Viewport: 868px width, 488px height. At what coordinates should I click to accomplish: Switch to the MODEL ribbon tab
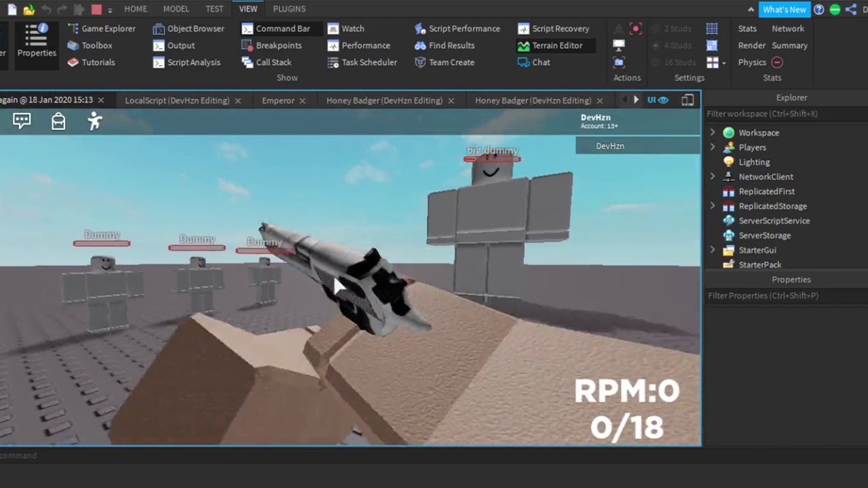(x=176, y=9)
